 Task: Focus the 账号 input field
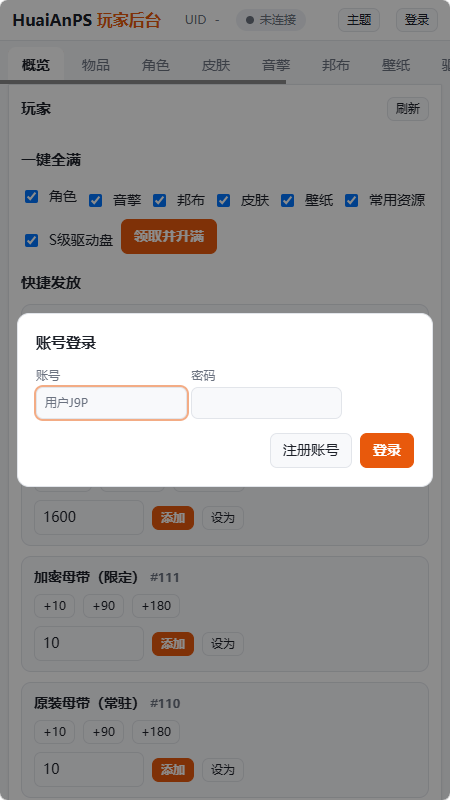[111, 403]
